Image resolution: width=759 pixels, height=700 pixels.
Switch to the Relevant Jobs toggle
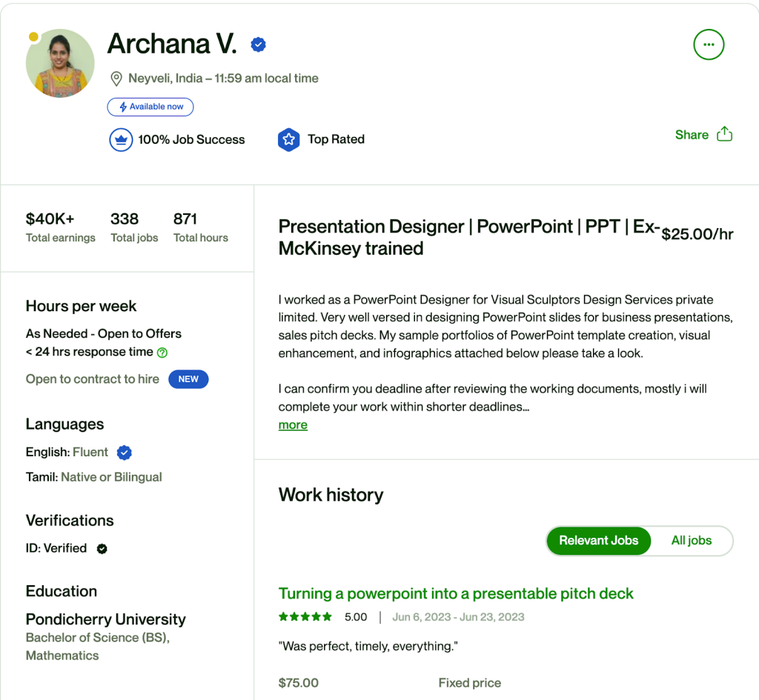pyautogui.click(x=599, y=540)
